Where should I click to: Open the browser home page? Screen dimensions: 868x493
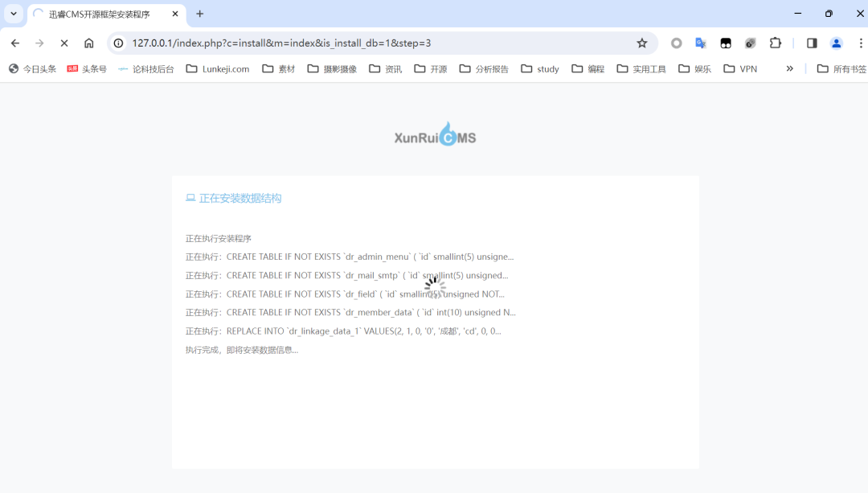click(x=88, y=43)
